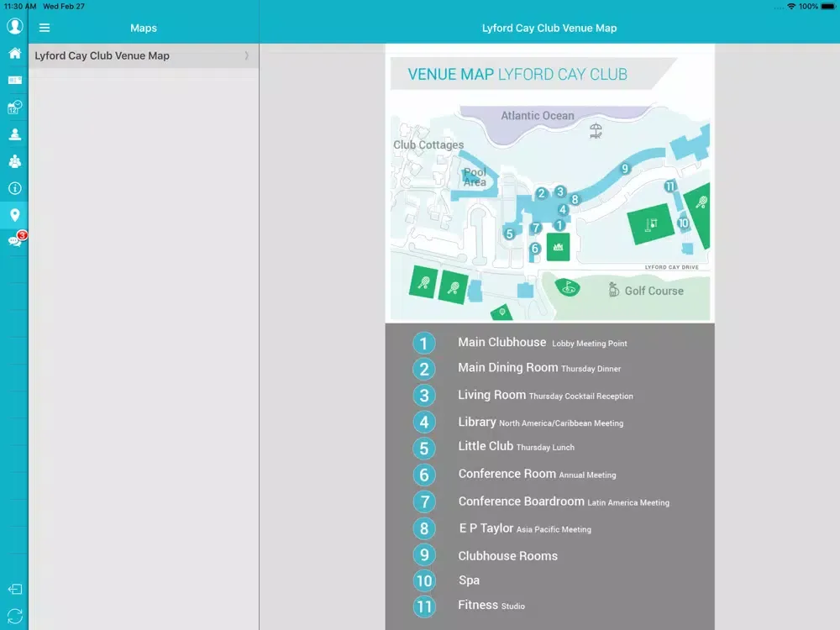
Task: Click Main Clubhouse Lobby Meeting Point legend text
Action: coord(542,343)
